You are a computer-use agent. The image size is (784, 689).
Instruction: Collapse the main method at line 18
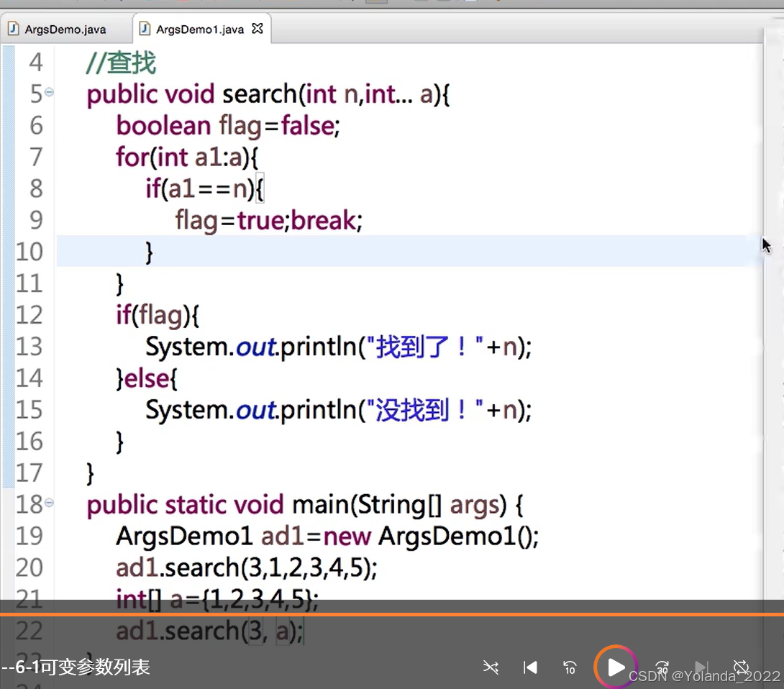click(x=49, y=503)
